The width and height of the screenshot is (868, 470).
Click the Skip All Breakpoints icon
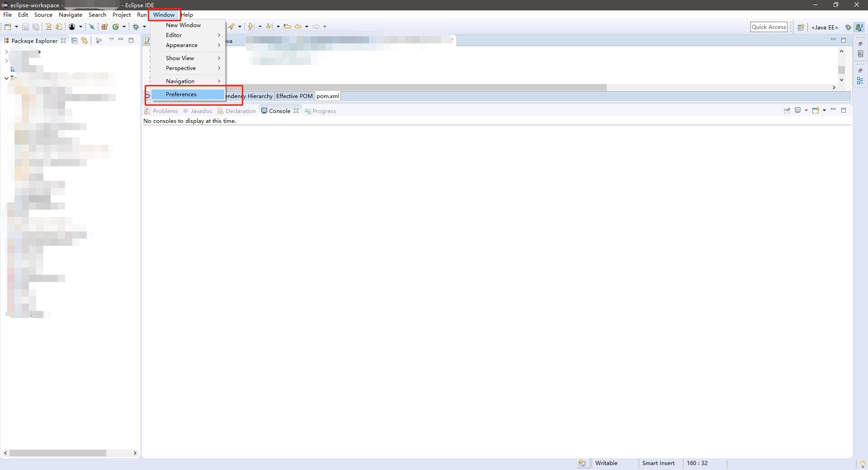pyautogui.click(x=92, y=27)
